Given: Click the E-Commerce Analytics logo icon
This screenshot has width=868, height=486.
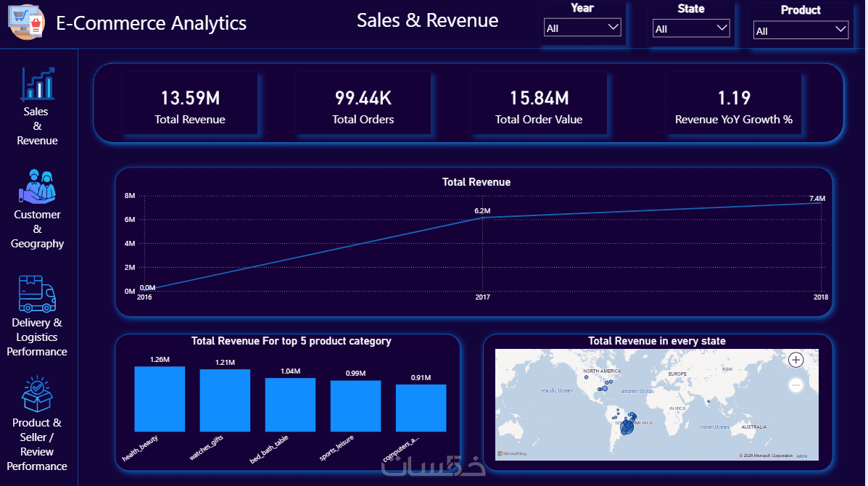Looking at the screenshot, I should [x=26, y=22].
